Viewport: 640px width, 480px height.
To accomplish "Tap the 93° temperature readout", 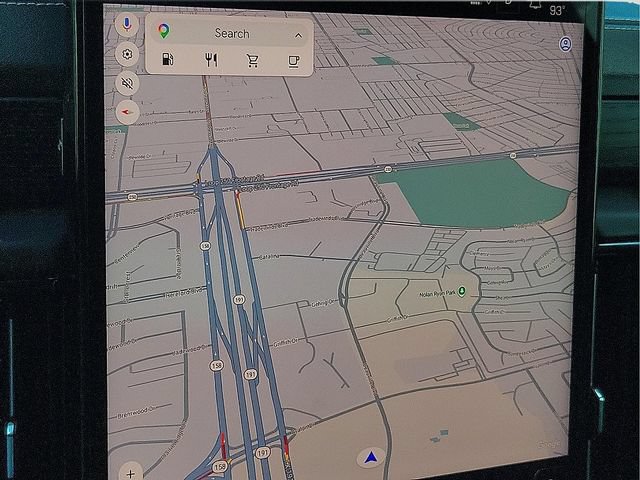I will click(x=557, y=10).
